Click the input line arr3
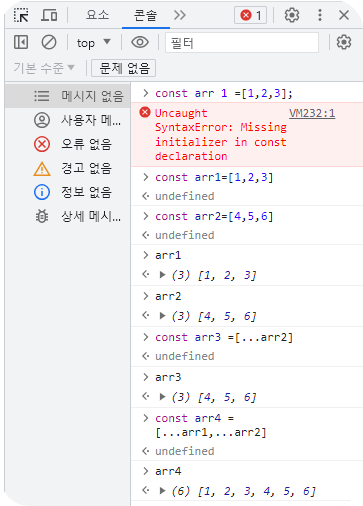363x506 pixels. pos(168,377)
